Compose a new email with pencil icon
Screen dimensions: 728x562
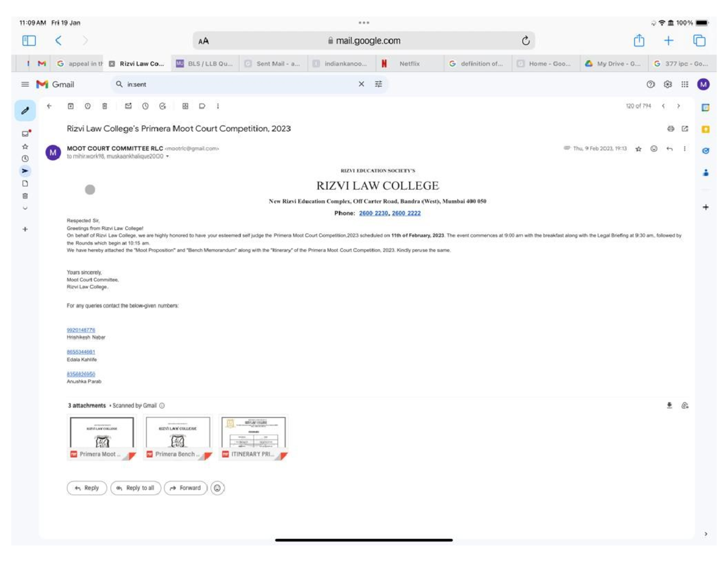25,111
